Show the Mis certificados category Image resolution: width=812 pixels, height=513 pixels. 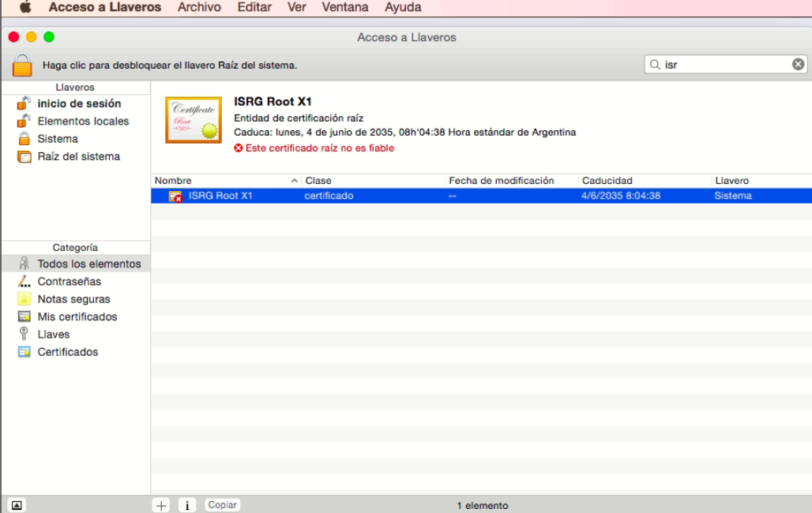pyautogui.click(x=77, y=316)
